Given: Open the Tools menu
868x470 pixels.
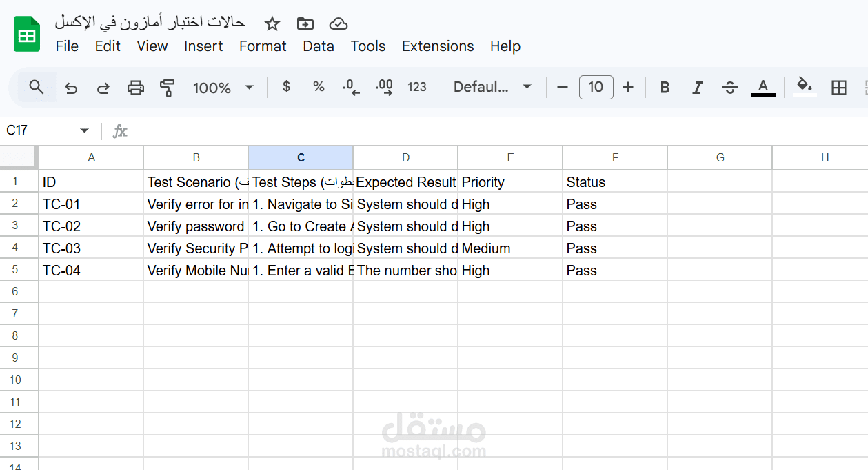Looking at the screenshot, I should 368,46.
